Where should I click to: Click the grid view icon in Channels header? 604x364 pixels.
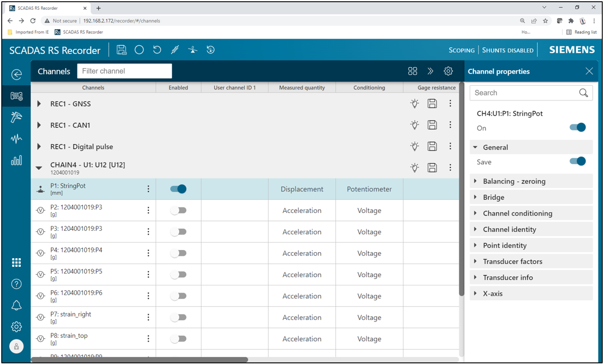[412, 71]
